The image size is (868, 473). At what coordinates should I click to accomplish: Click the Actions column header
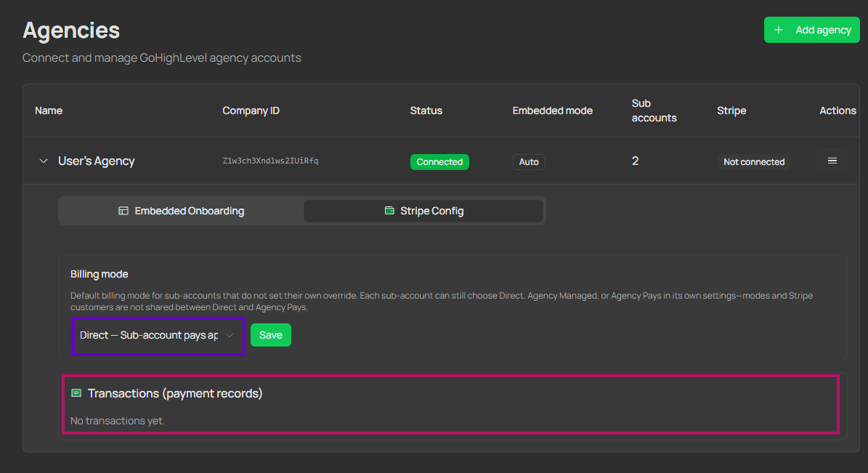(837, 110)
